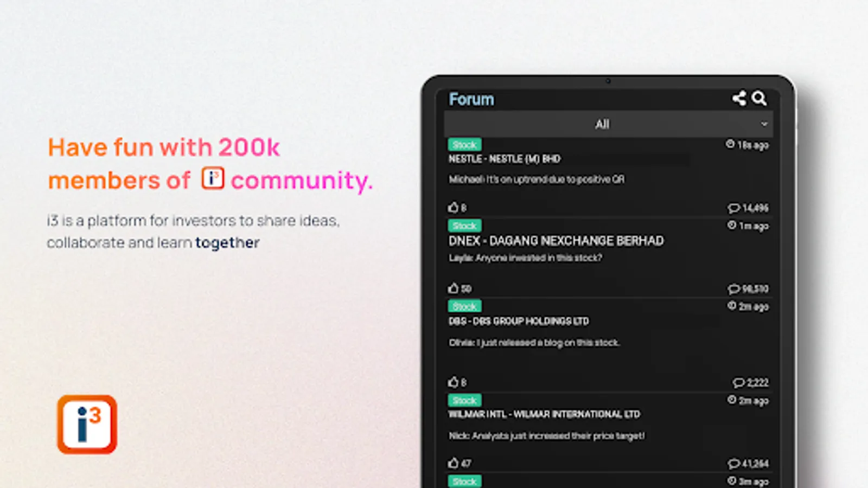
Task: Expand the All filter dropdown
Action: [x=608, y=124]
